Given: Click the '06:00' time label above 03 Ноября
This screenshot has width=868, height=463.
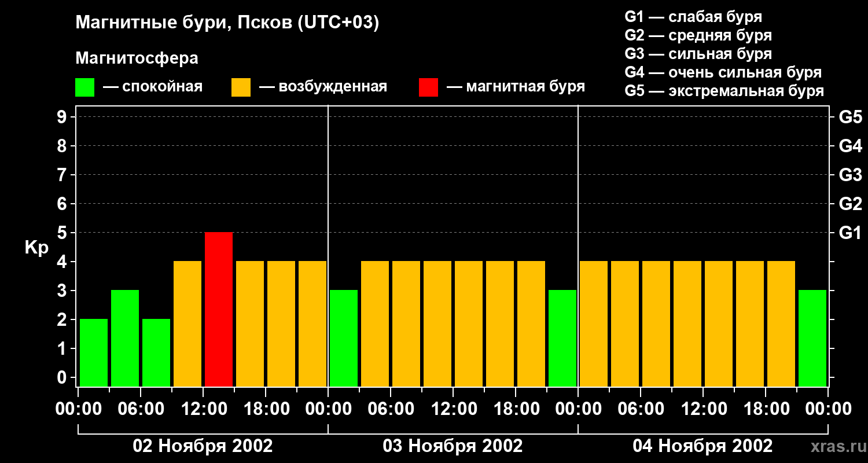Looking at the screenshot, I should pos(391,409).
